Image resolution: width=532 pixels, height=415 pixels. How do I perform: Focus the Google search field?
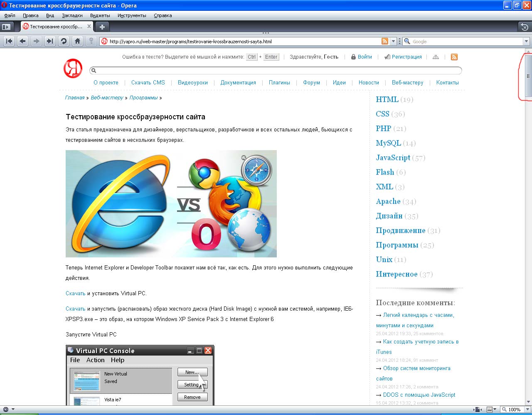467,42
